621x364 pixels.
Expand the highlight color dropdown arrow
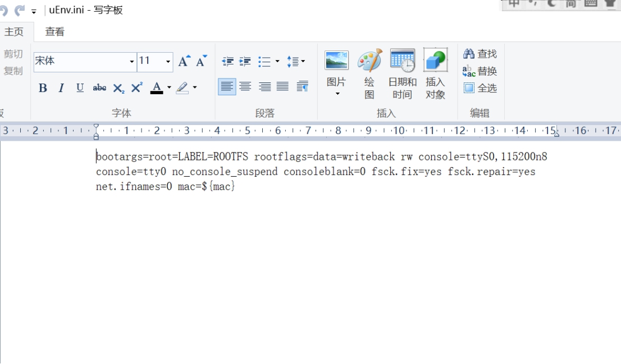tap(195, 87)
